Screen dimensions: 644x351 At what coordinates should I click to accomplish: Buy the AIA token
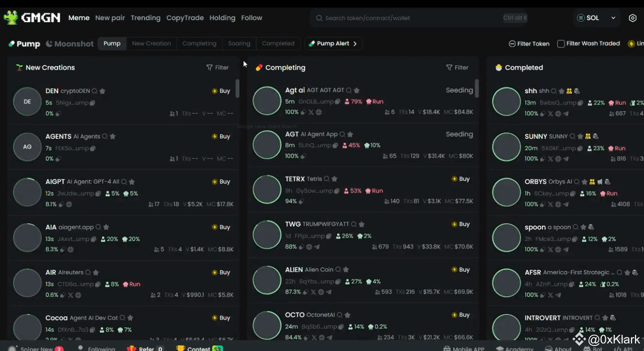pyautogui.click(x=221, y=227)
